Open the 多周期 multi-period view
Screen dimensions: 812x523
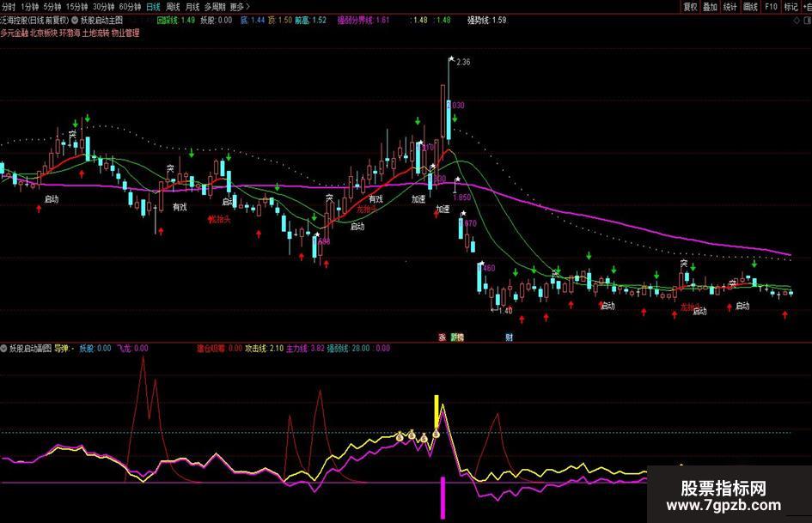(215, 7)
